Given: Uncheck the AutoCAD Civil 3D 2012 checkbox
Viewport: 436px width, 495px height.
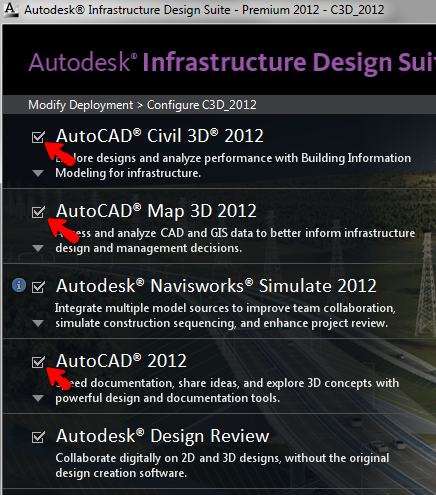Looking at the screenshot, I should point(38,137).
